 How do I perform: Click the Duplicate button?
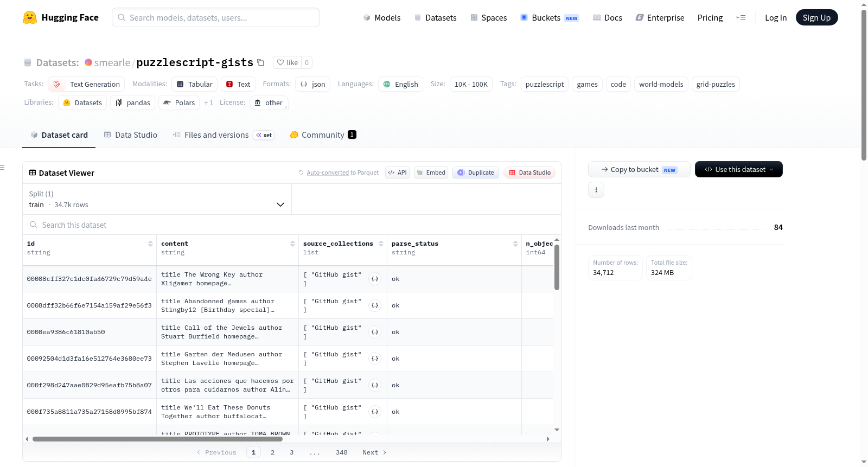coord(476,172)
